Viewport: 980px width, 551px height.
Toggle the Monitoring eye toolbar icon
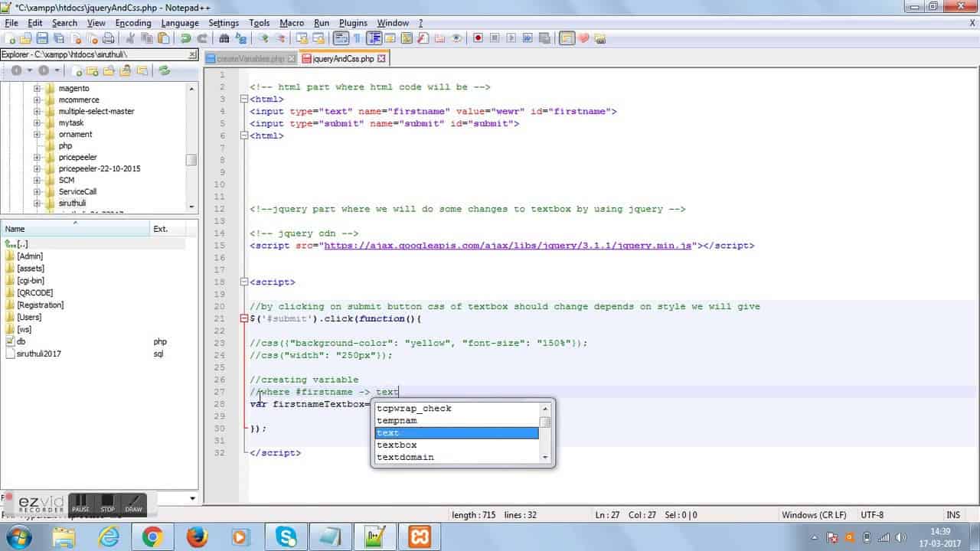click(456, 38)
